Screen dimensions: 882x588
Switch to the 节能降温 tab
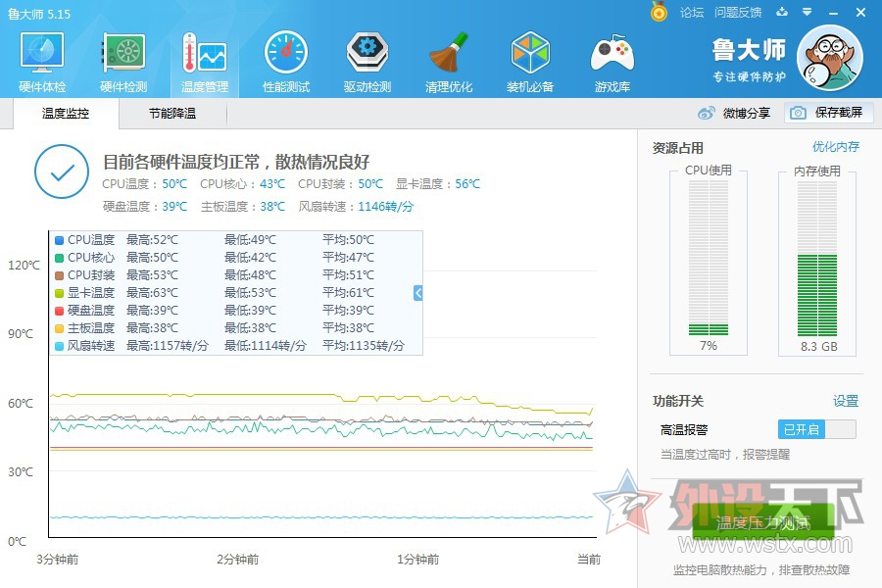click(x=172, y=114)
